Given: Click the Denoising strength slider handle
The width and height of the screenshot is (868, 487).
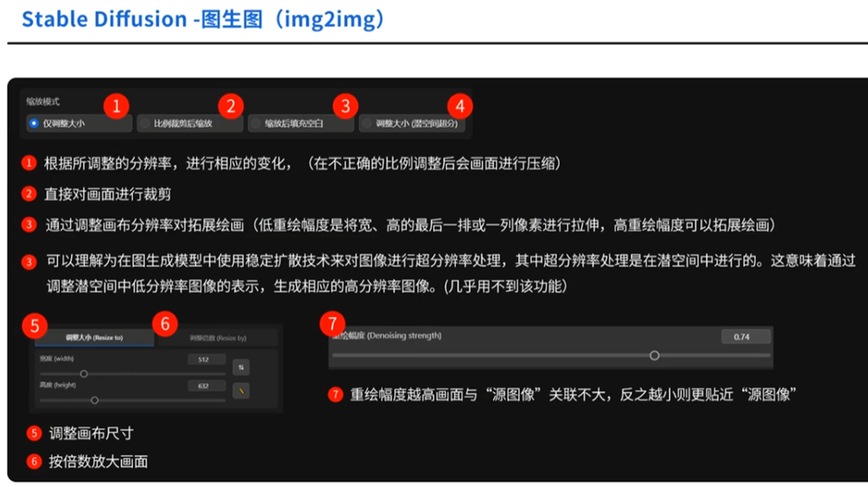Looking at the screenshot, I should 654,355.
